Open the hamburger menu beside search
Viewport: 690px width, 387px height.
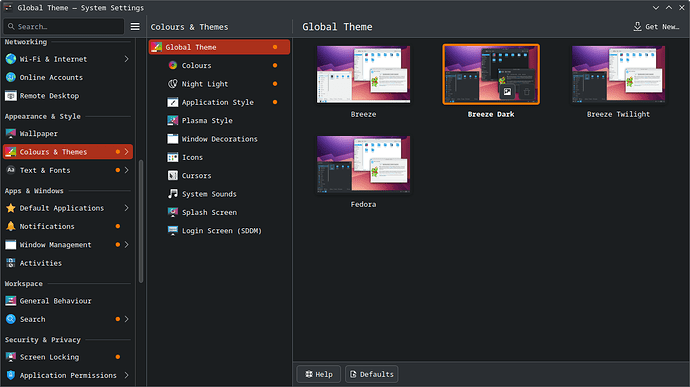(135, 27)
